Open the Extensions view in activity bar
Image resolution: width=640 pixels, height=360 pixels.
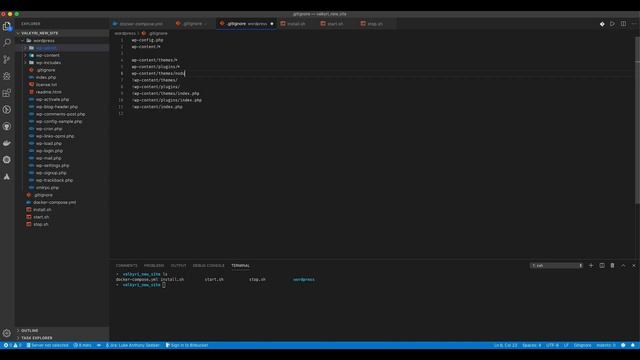(7, 93)
